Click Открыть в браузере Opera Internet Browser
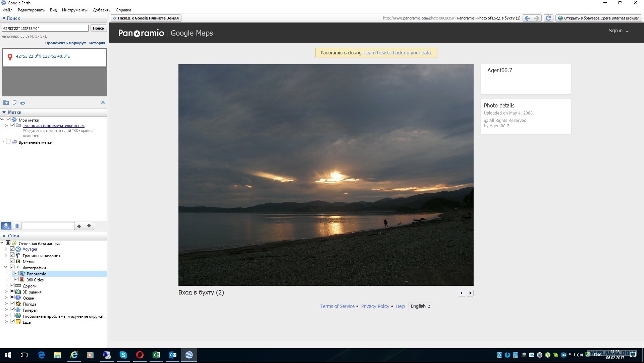The image size is (644, 363). (x=599, y=18)
